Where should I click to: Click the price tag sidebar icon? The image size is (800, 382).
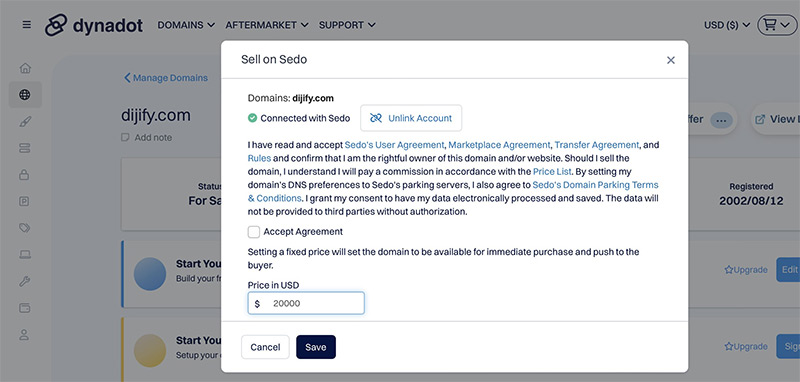point(24,227)
